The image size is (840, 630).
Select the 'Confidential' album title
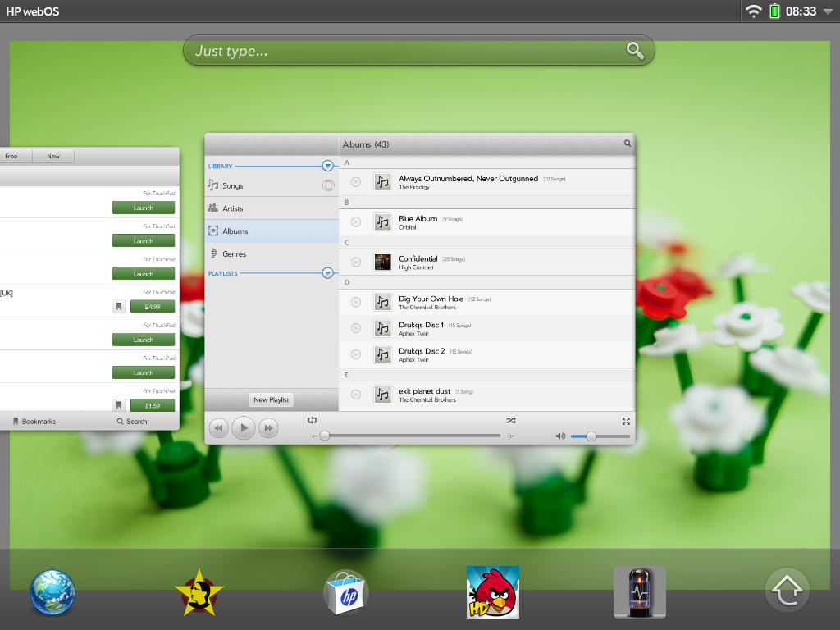418,258
